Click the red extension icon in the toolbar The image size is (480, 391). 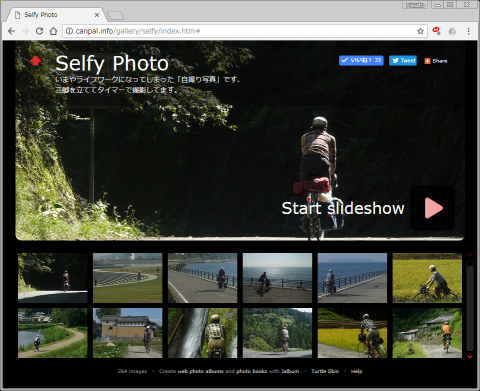pyautogui.click(x=436, y=31)
